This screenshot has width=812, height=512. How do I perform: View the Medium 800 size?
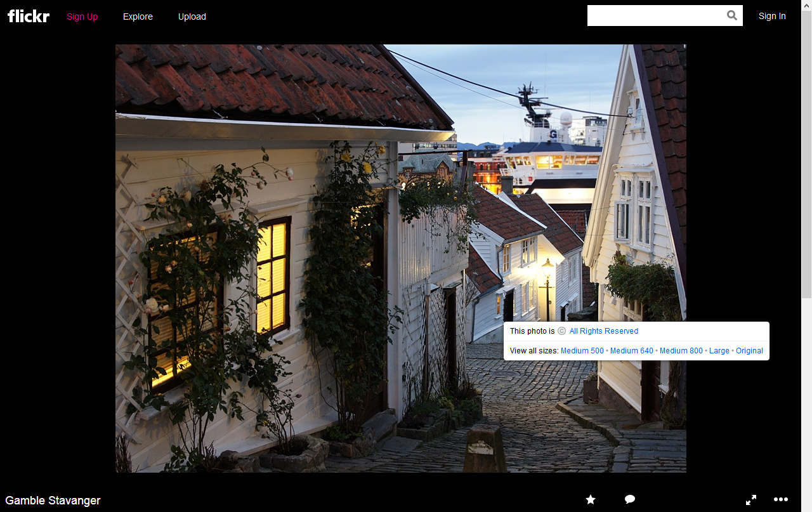pyautogui.click(x=681, y=351)
